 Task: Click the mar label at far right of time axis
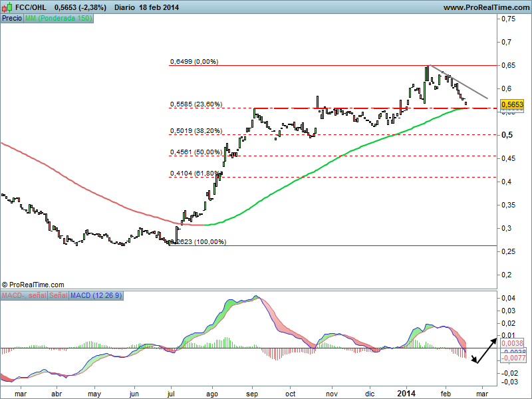click(482, 394)
